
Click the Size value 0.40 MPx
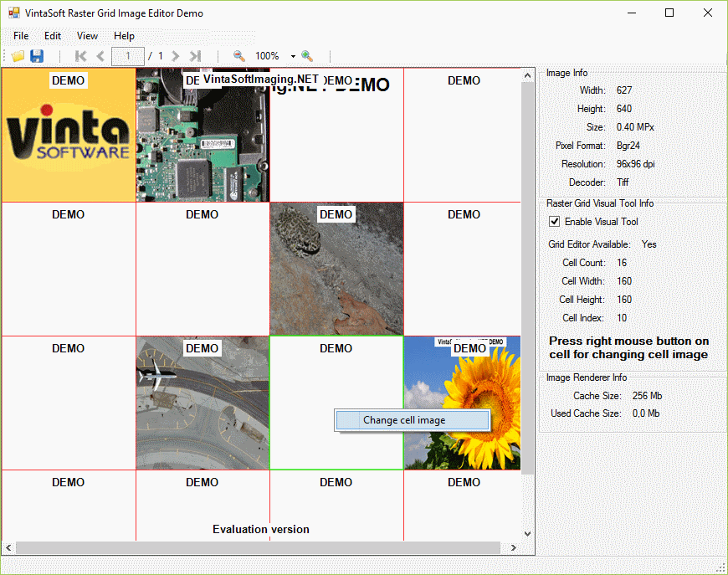coord(635,127)
